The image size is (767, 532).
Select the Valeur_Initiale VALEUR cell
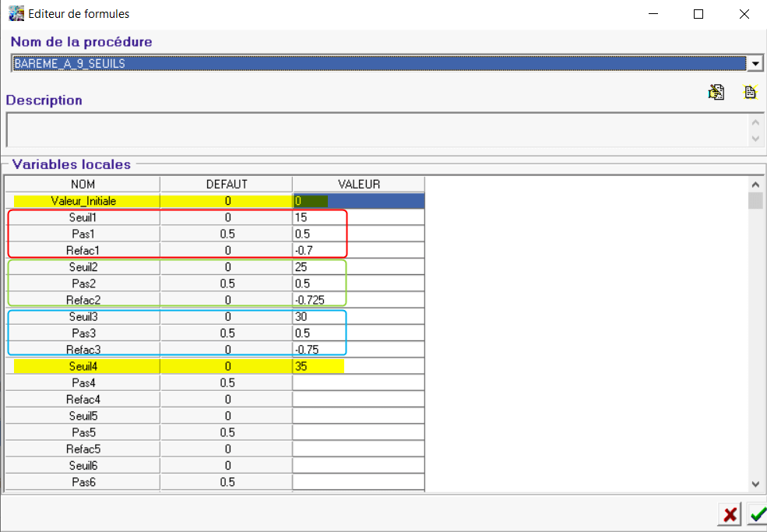(358, 201)
